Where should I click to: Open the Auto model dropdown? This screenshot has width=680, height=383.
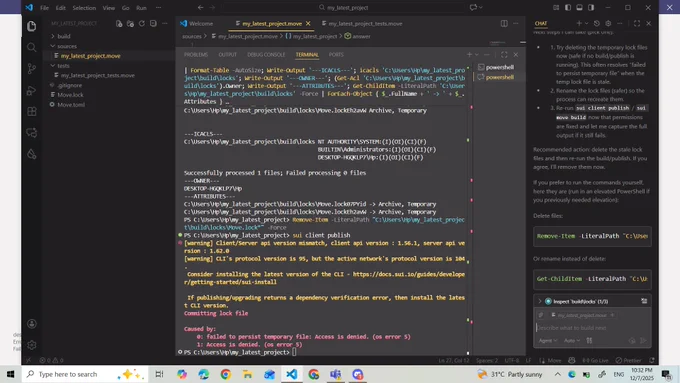point(572,340)
